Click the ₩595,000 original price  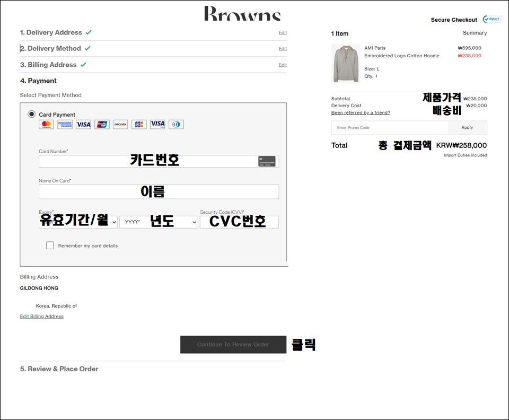469,48
